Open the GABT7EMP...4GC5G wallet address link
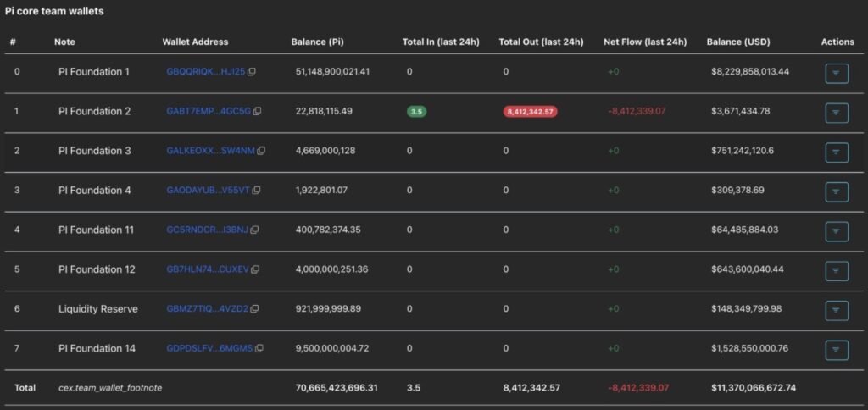868x410 pixels. tap(209, 112)
